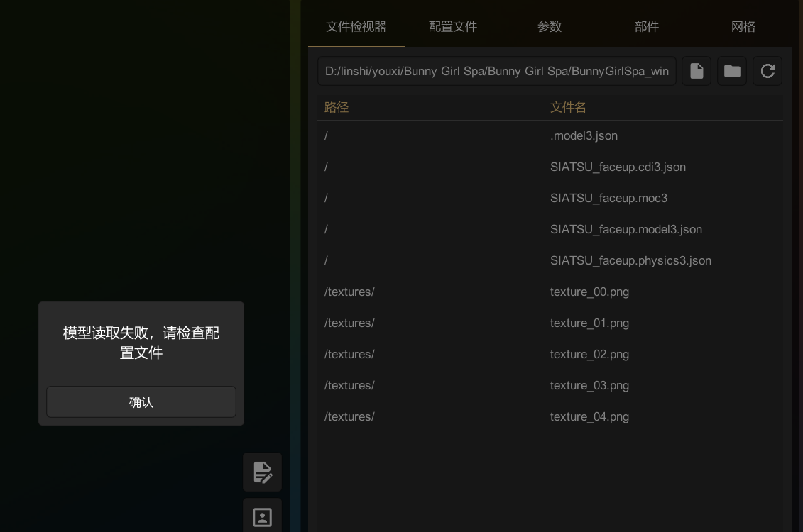Select the 部件 tab

[646, 27]
